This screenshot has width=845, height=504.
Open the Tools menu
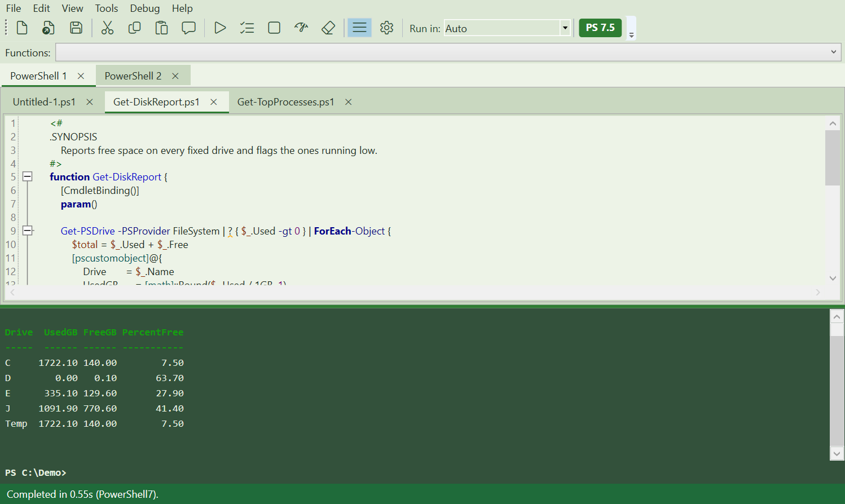tap(106, 8)
